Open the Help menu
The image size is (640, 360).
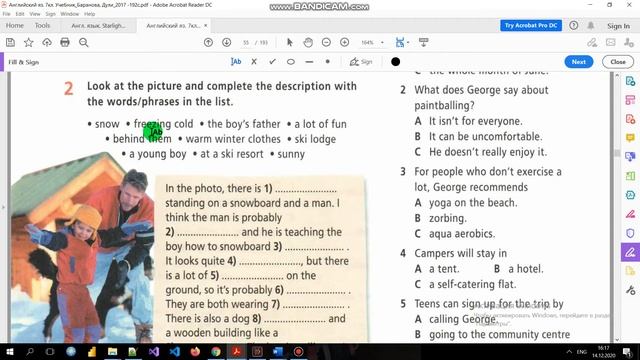(89, 14)
